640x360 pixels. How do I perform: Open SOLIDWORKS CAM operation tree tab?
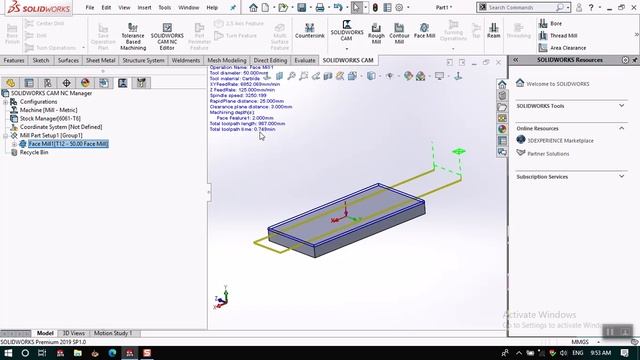[122, 83]
